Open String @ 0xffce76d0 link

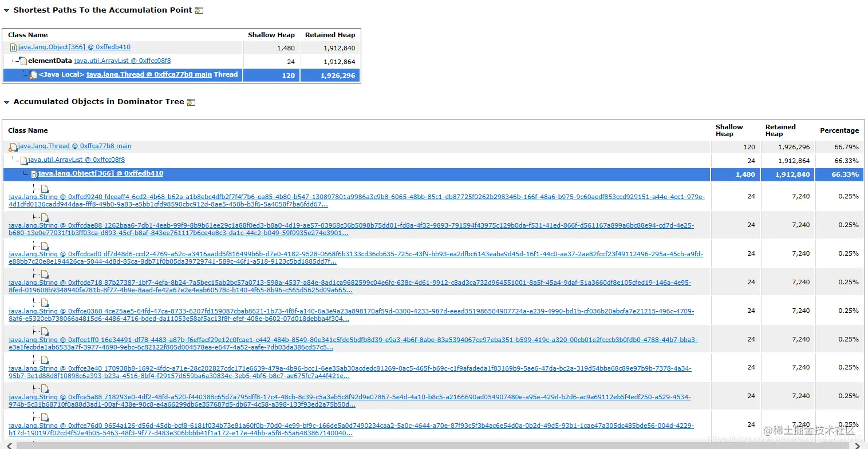pyautogui.click(x=351, y=429)
